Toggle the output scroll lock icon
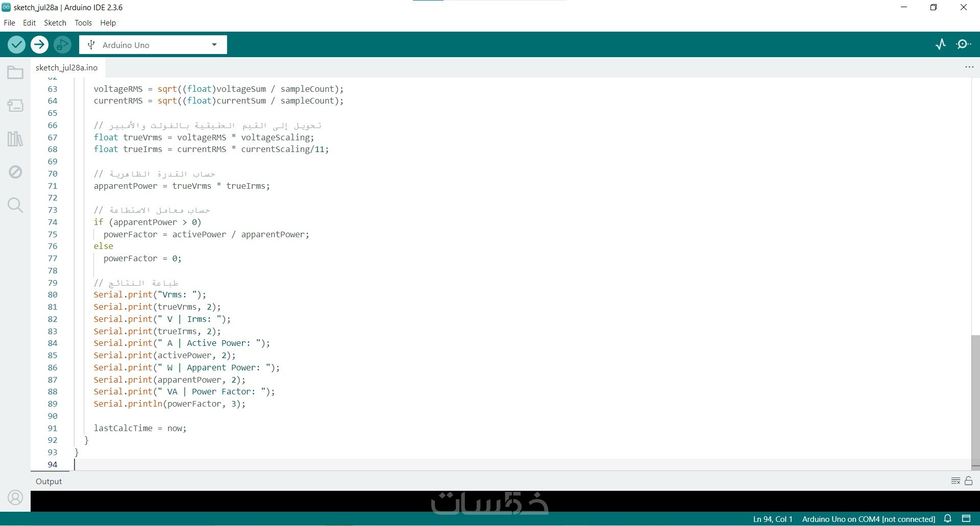Viewport: 980px width, 526px height. coord(969,481)
